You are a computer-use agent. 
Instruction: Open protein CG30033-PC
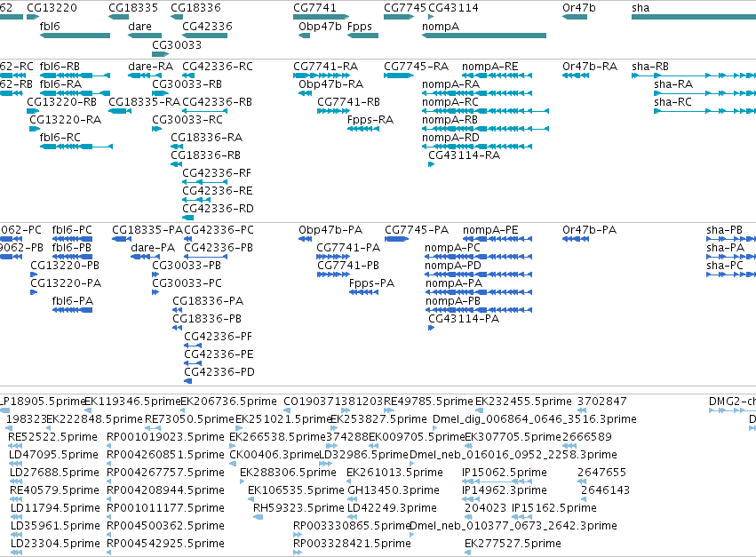[x=187, y=283]
